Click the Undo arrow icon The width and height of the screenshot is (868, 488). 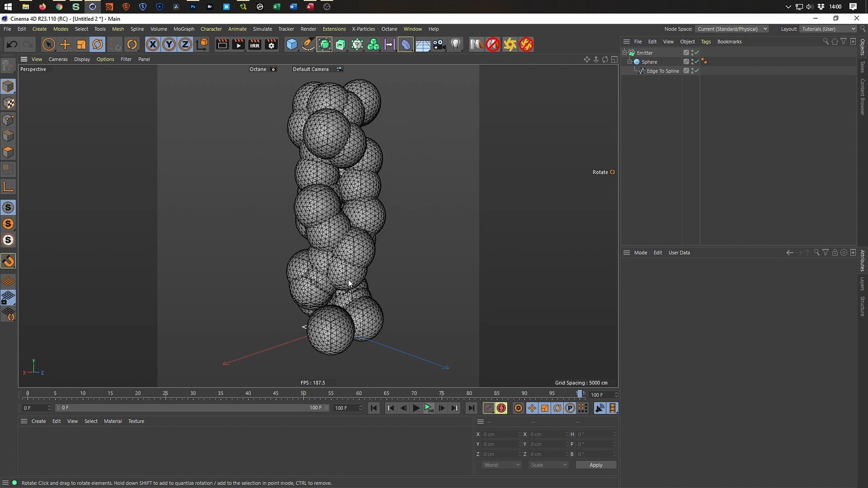[12, 45]
